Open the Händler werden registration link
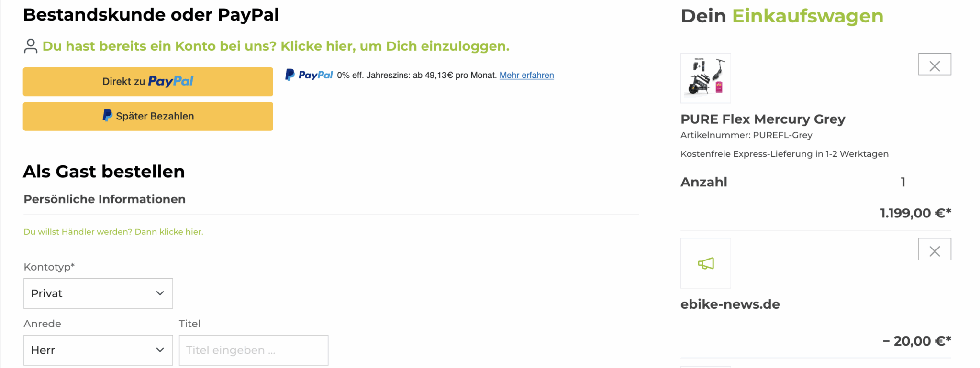This screenshot has width=980, height=368. pyautogui.click(x=113, y=232)
